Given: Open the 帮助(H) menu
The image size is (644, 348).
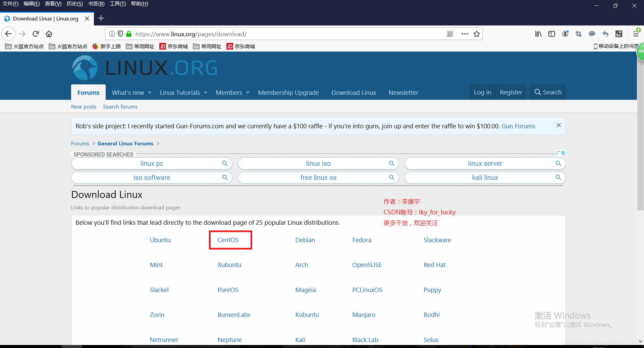Looking at the screenshot, I should pyautogui.click(x=140, y=4).
